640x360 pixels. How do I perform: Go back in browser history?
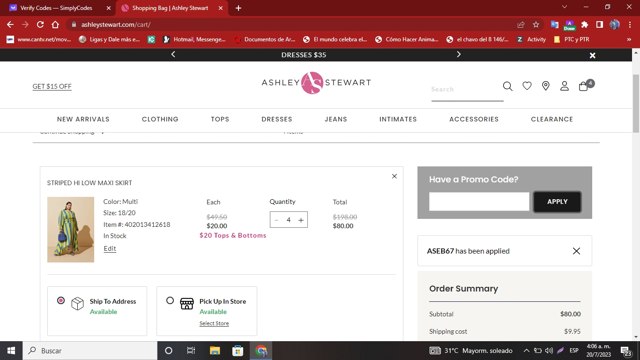coord(10,24)
